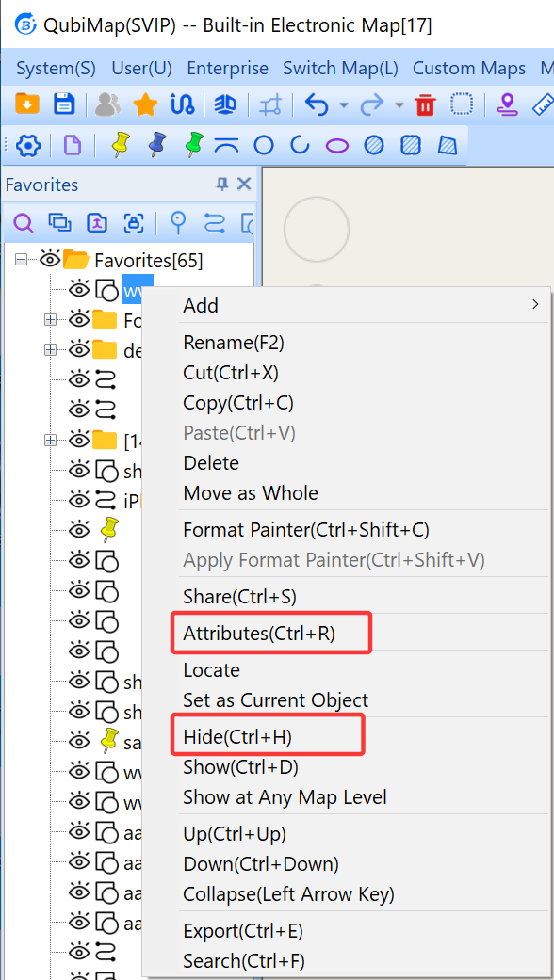Expand the Add submenu arrow
Screen dimensions: 554x980
coord(534,304)
